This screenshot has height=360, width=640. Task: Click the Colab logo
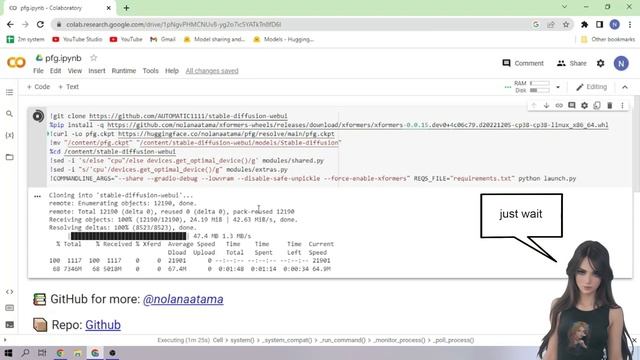[16, 62]
